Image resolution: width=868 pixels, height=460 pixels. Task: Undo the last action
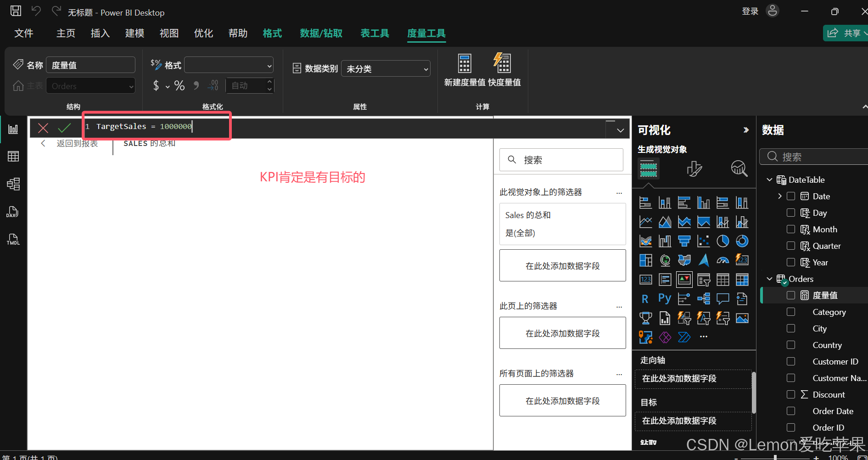[x=36, y=11]
